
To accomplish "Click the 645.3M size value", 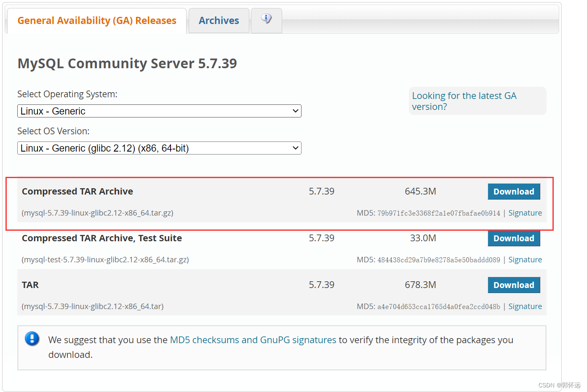I will coord(420,192).
